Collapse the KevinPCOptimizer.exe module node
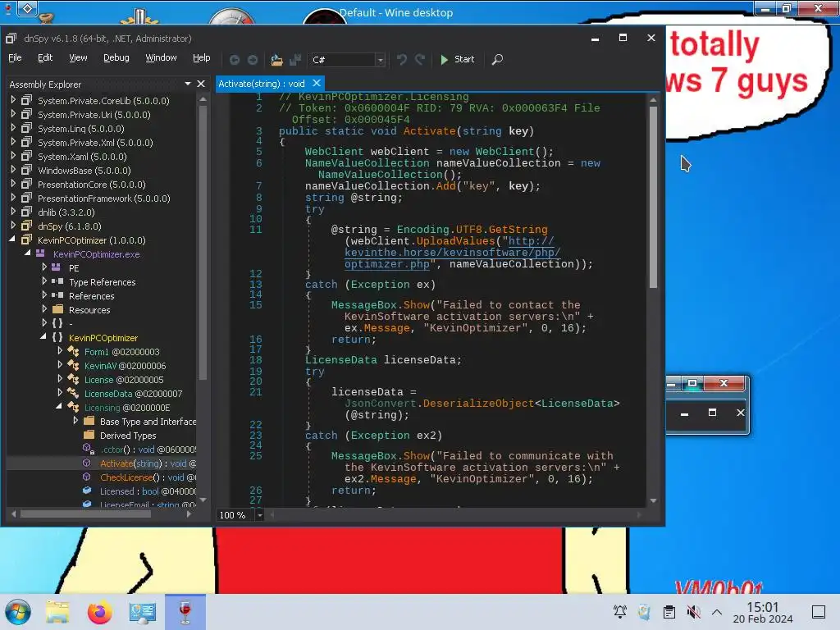 click(x=27, y=253)
